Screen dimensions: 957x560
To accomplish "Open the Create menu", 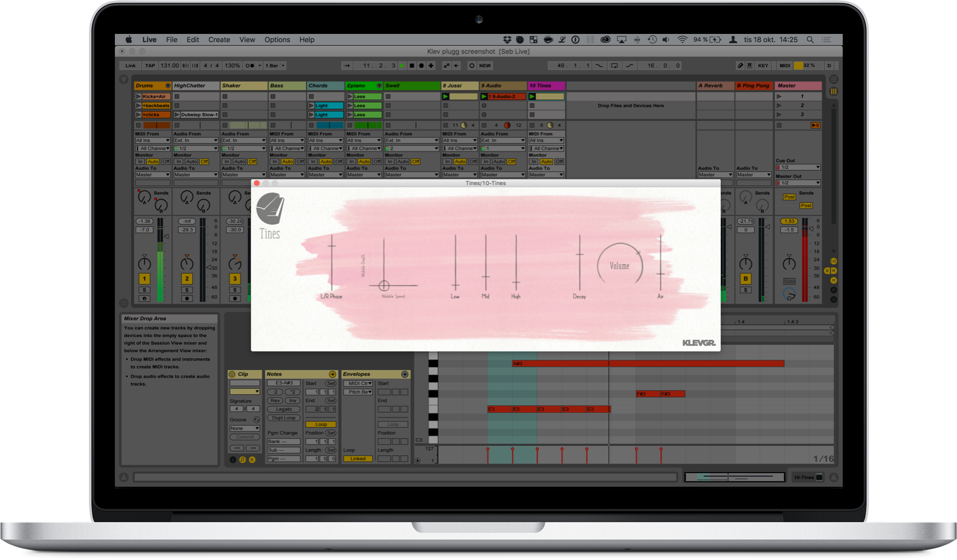I will pos(219,40).
